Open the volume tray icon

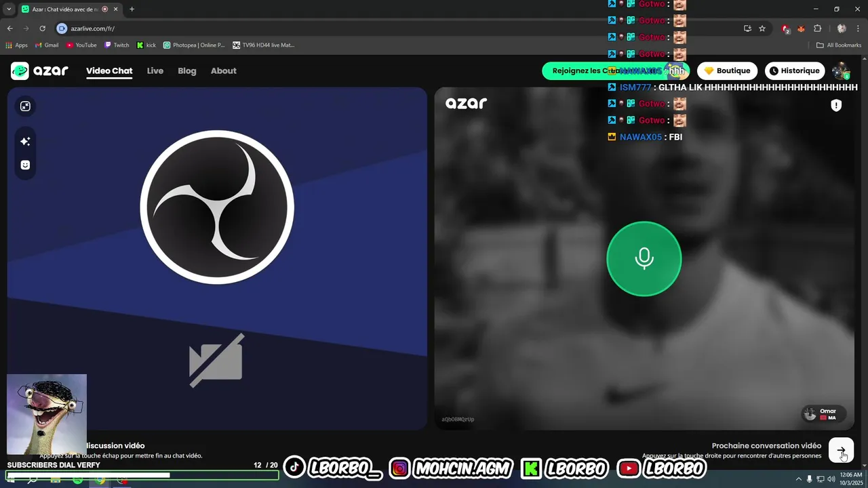831,479
